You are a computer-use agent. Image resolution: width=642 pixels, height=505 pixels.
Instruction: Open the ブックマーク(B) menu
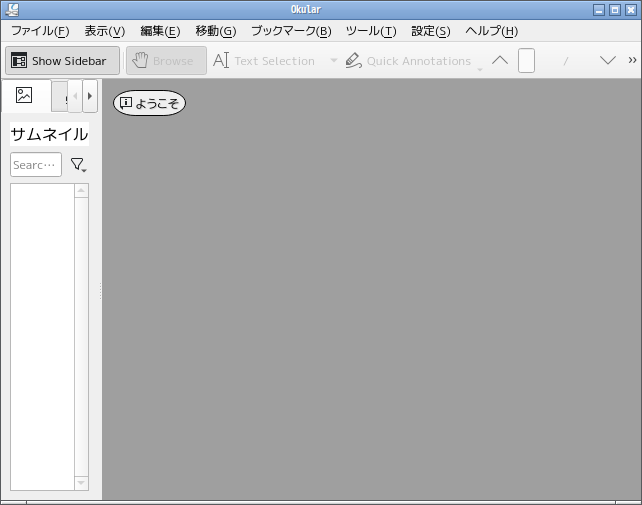[291, 31]
